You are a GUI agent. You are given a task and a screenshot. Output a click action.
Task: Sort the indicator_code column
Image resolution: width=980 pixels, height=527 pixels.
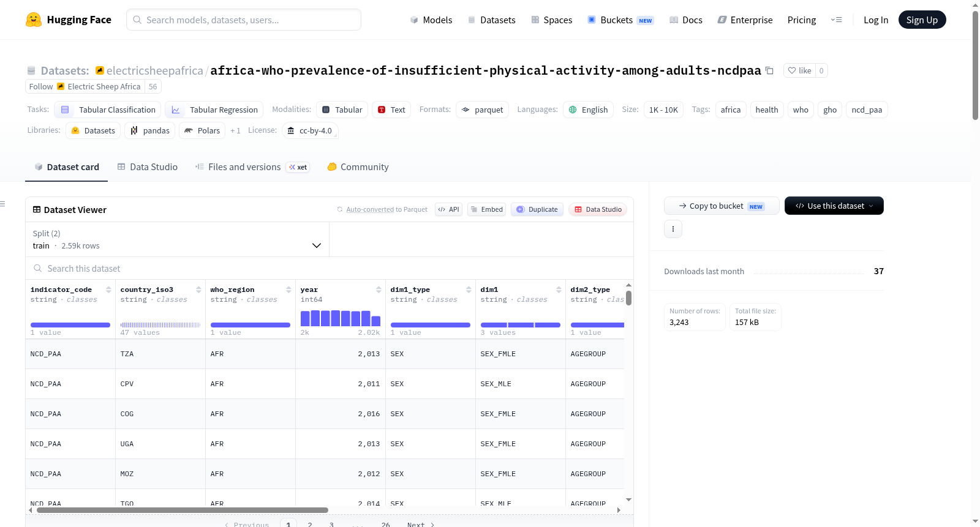(108, 290)
